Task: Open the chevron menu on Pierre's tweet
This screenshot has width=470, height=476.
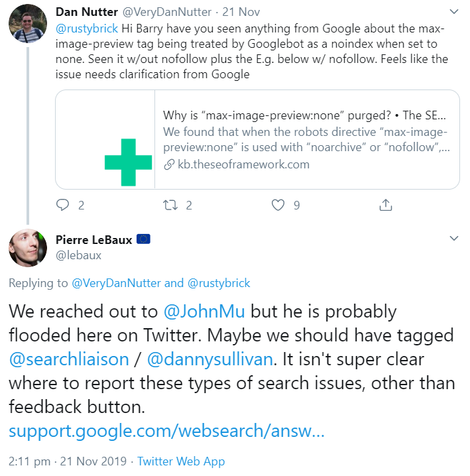Action: [x=453, y=238]
